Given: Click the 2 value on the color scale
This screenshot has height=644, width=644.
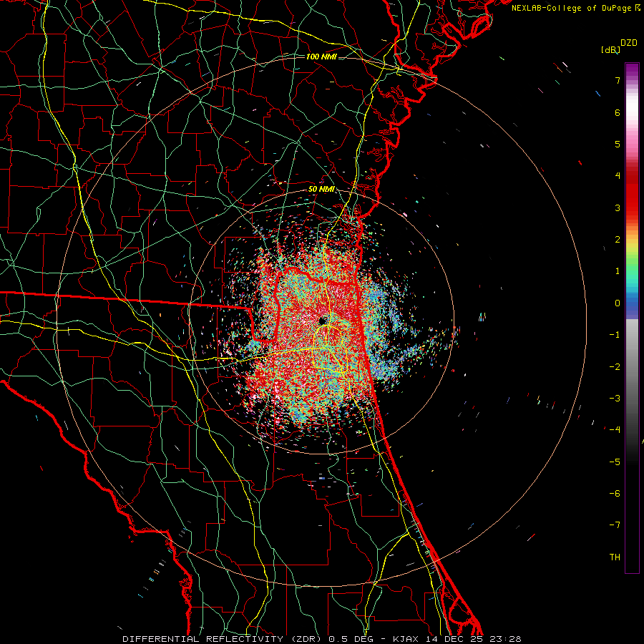Looking at the screenshot, I should pyautogui.click(x=618, y=240).
